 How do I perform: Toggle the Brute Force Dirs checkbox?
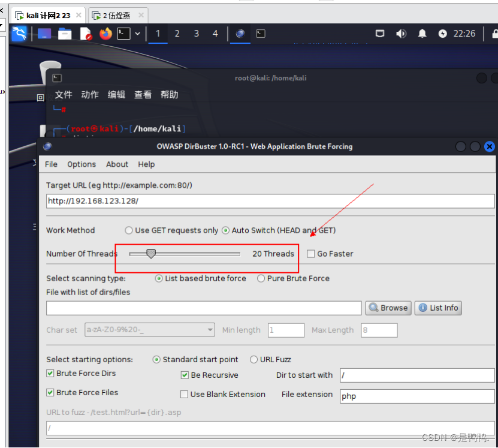point(50,373)
